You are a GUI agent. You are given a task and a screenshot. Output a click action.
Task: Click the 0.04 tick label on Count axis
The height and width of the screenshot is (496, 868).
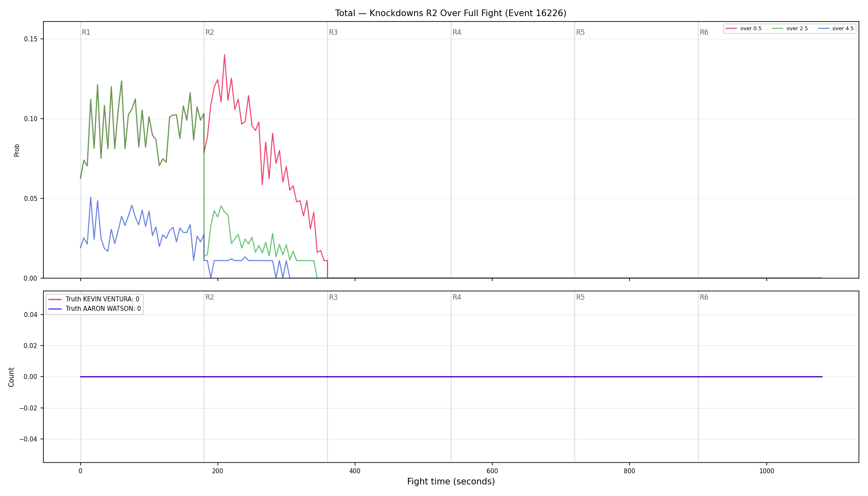[31, 315]
